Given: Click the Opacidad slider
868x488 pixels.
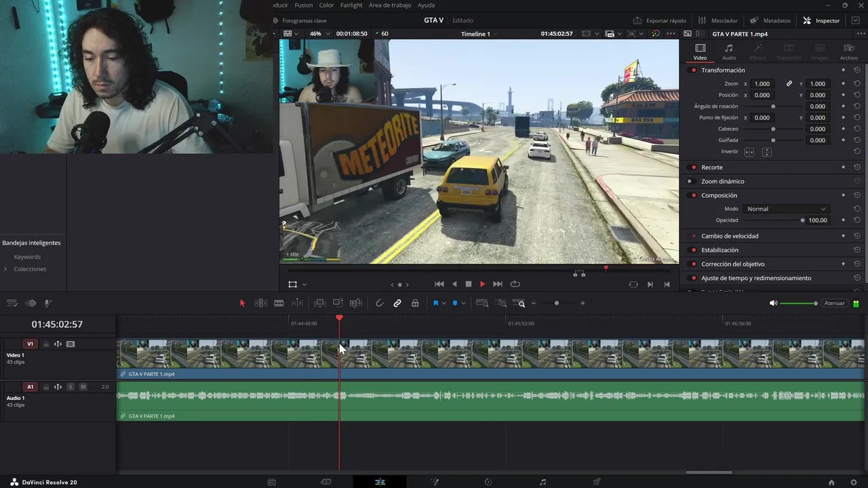Looking at the screenshot, I should [x=773, y=220].
